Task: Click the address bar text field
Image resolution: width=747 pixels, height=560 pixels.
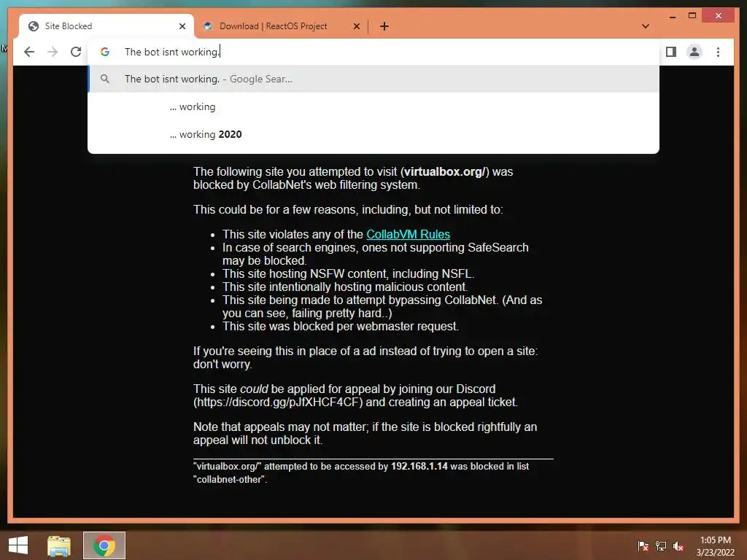Action: [x=373, y=52]
